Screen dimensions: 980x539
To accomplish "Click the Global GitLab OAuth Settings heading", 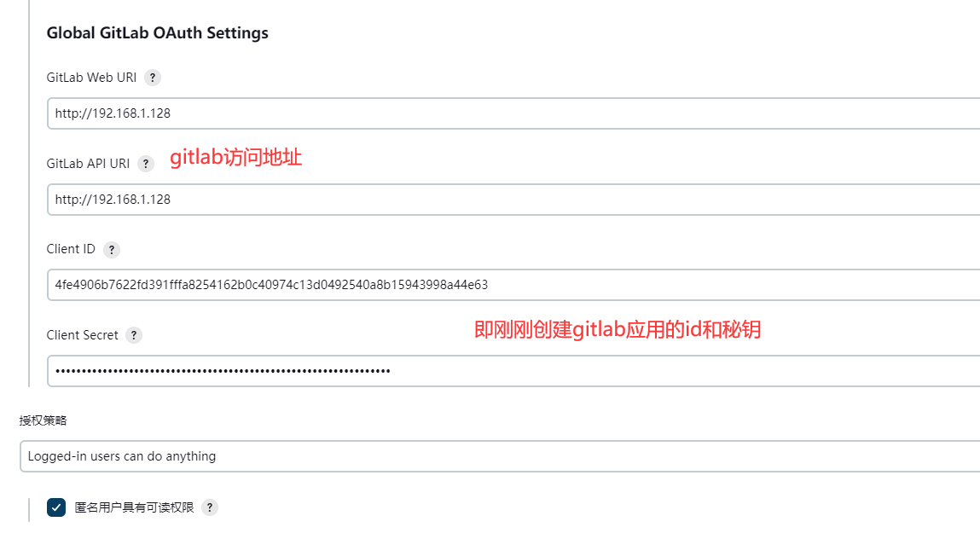I will (x=158, y=33).
